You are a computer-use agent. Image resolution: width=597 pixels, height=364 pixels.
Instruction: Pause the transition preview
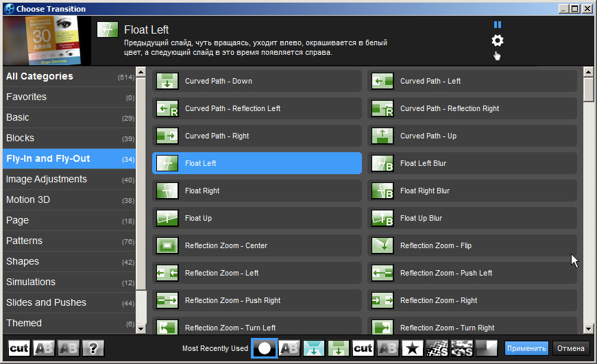[x=498, y=25]
